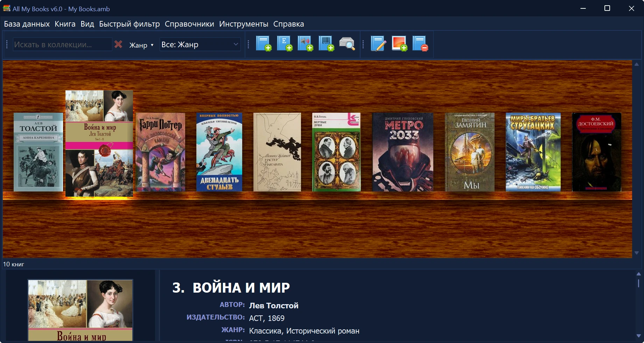Click the АВТОР: field label
This screenshot has width=644, height=343.
(232, 305)
